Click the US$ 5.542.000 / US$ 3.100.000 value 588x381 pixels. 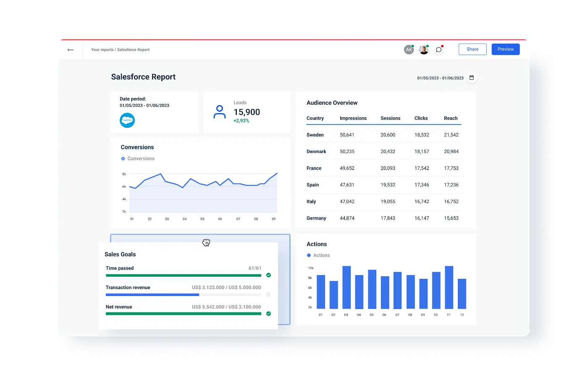(x=226, y=307)
